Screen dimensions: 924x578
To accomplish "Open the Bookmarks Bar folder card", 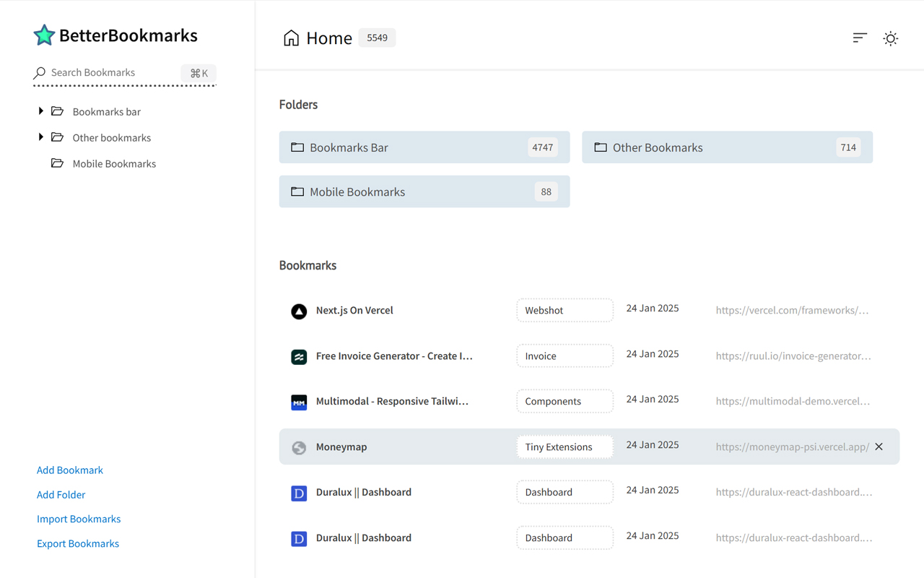I will pos(424,147).
